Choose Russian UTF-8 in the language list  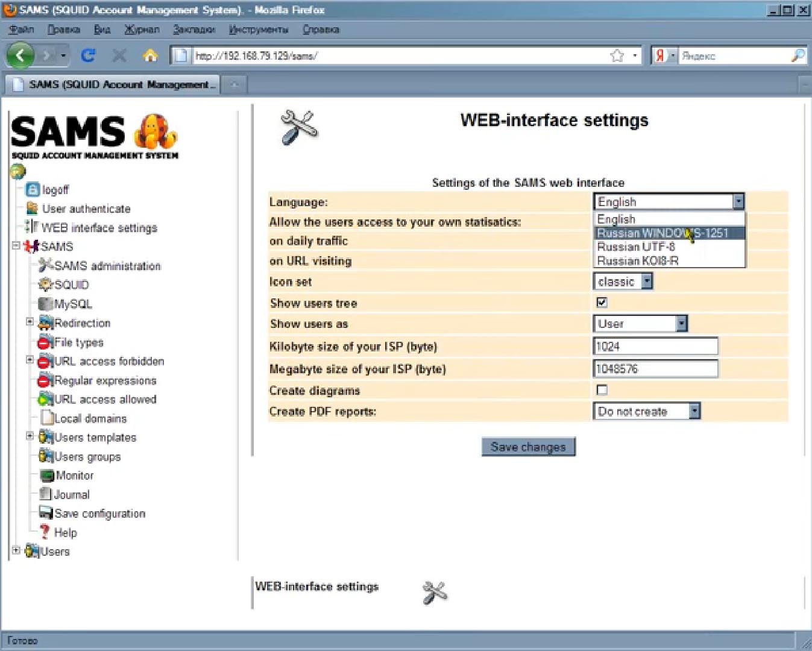669,247
